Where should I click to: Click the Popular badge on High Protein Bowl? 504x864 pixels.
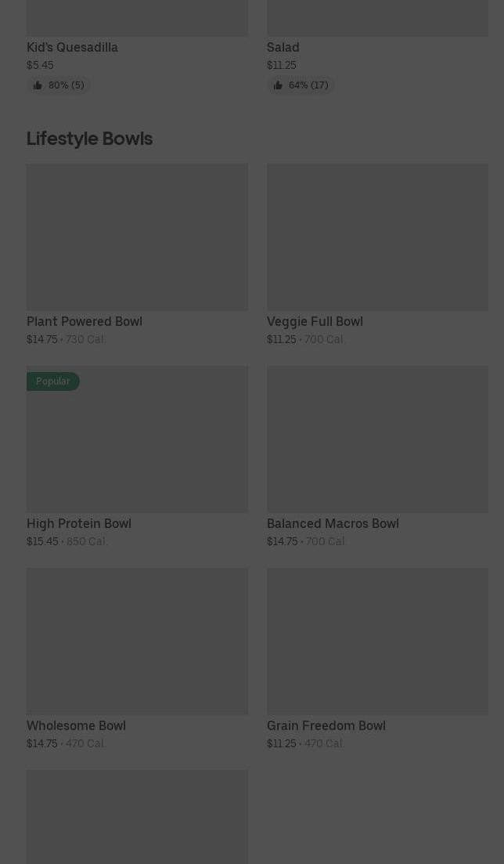[53, 381]
